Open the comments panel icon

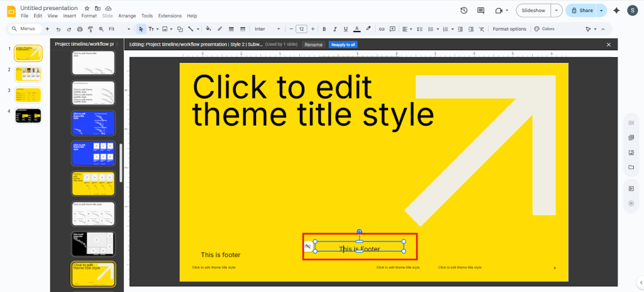coord(481,11)
